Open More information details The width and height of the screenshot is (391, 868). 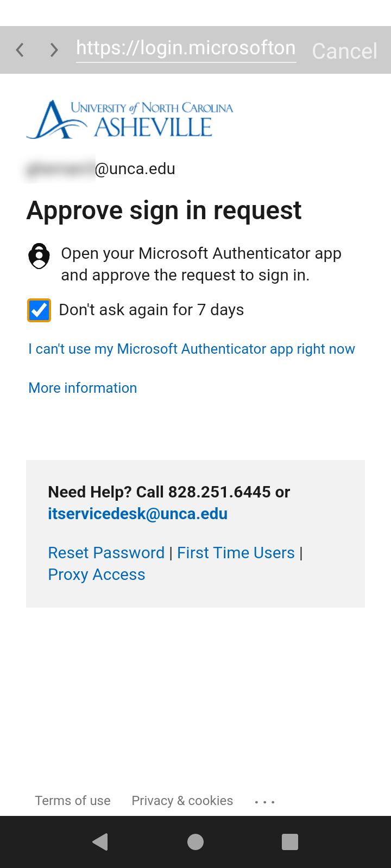(x=83, y=387)
